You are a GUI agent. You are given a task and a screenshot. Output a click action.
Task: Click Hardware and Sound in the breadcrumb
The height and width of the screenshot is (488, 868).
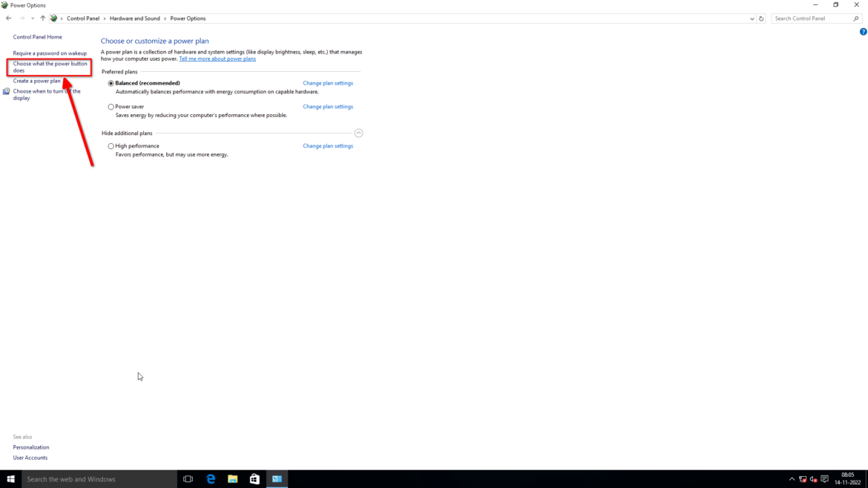[x=134, y=19]
